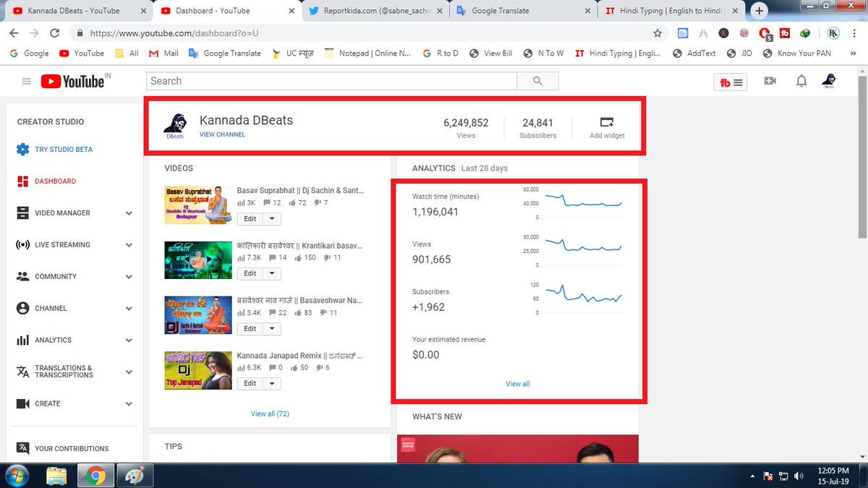
Task: Open the TubeBuddy menu icon
Action: [731, 82]
